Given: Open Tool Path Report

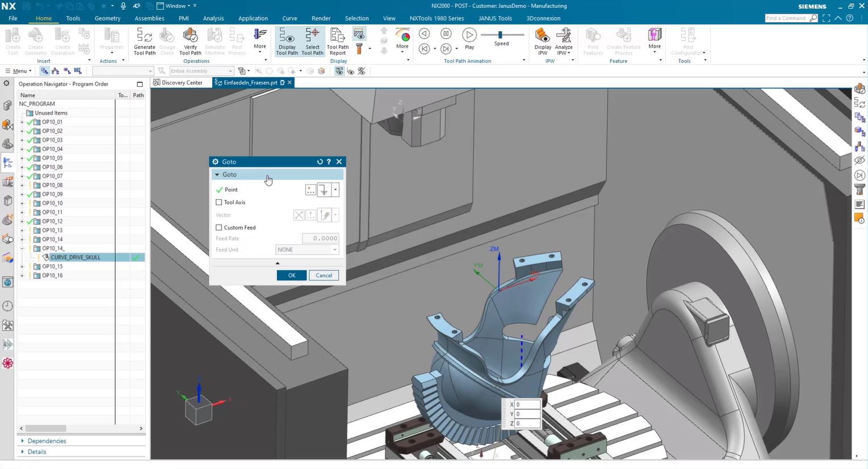Looking at the screenshot, I should [338, 42].
